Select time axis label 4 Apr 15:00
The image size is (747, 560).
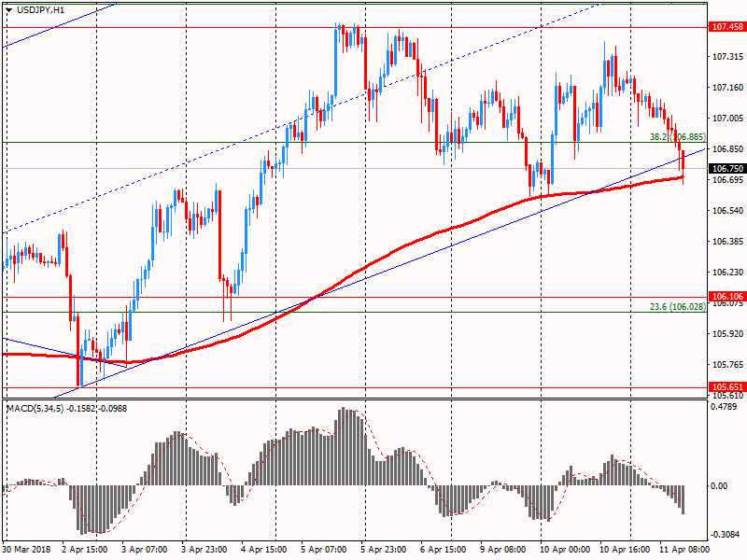[x=264, y=550]
